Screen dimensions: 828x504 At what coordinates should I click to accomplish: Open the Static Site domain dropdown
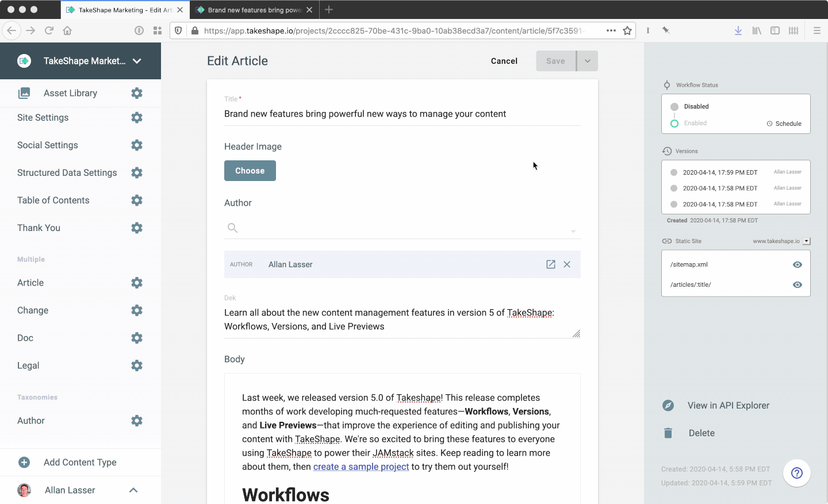click(x=806, y=241)
